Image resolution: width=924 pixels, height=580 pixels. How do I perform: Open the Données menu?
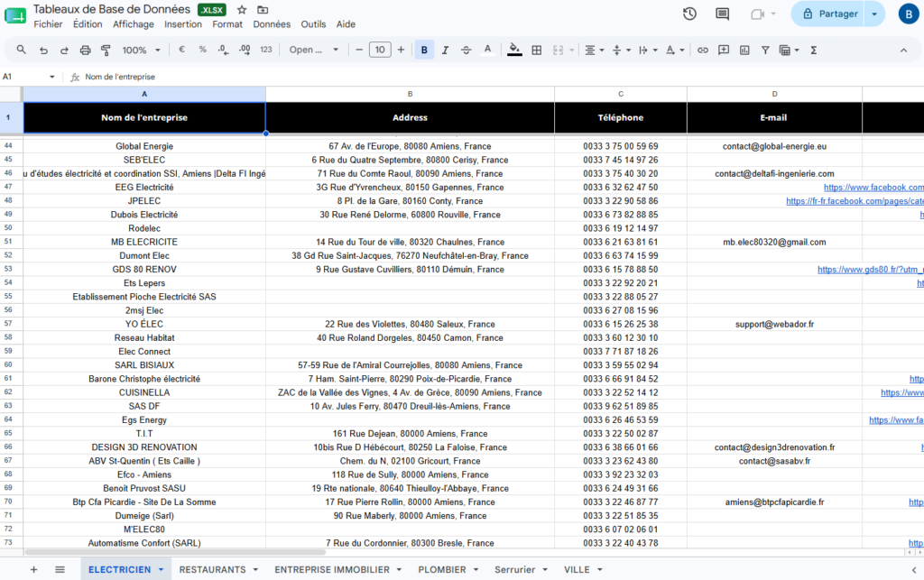click(x=272, y=24)
